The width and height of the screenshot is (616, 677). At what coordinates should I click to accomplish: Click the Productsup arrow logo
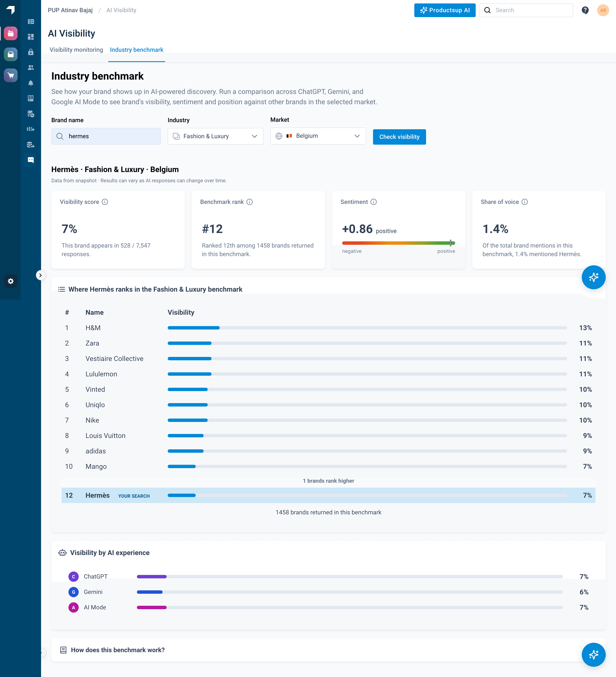tap(10, 10)
